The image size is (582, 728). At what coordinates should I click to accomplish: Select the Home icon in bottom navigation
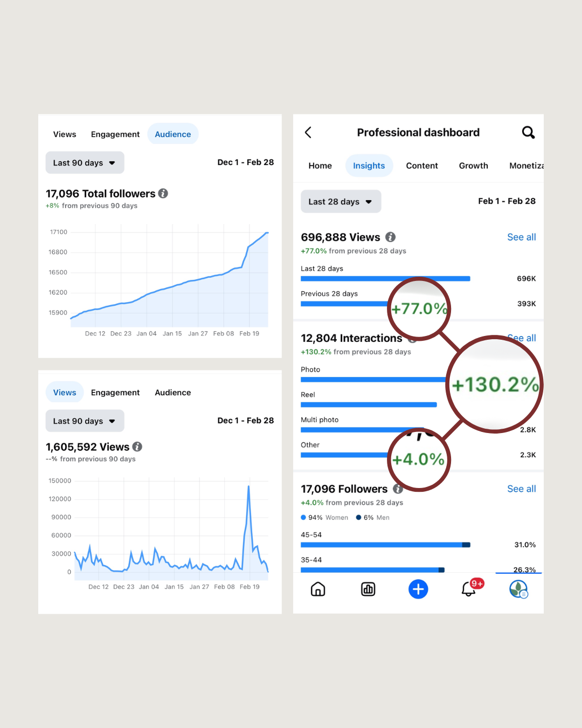pos(318,589)
